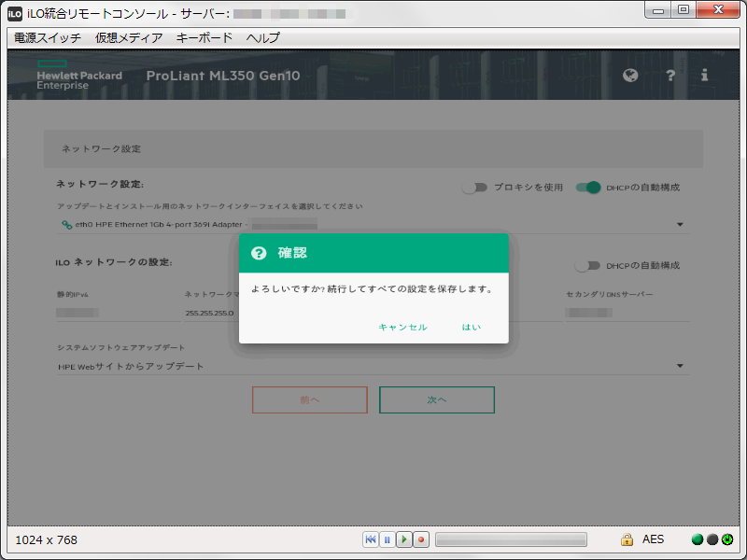747x560 pixels.
Task: Click the skip-to-start icon in the status bar
Action: 371,539
